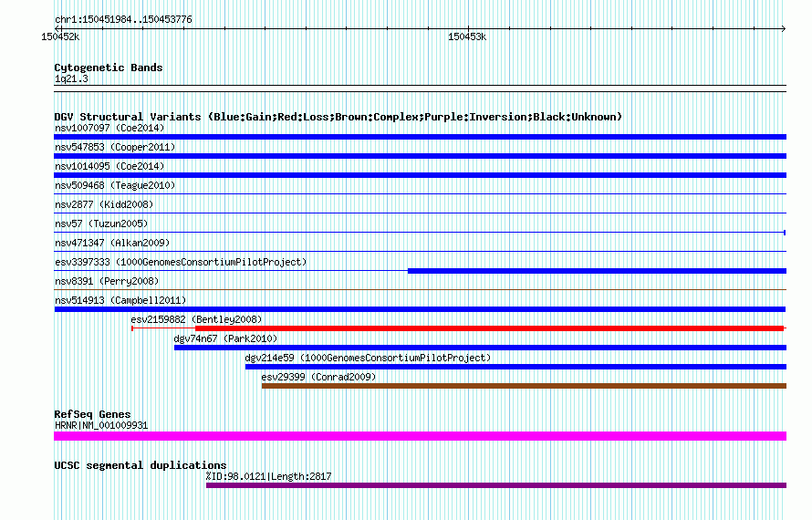Click the brown complex bar of esv29399
Viewport: 812px width, 520px height.
(524, 386)
